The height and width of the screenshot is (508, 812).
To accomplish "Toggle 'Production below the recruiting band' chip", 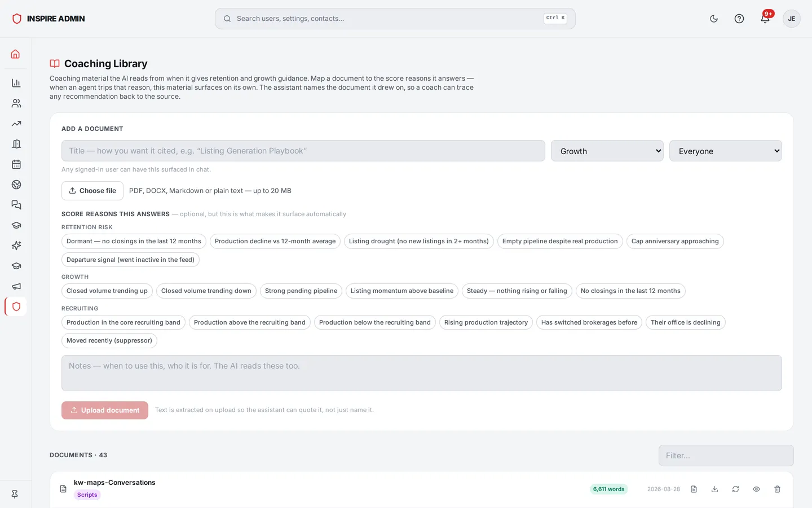I will pos(375,322).
